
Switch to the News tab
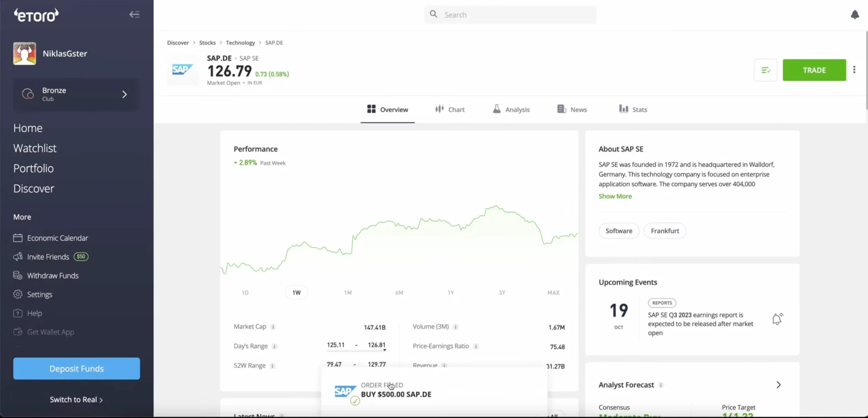point(572,109)
